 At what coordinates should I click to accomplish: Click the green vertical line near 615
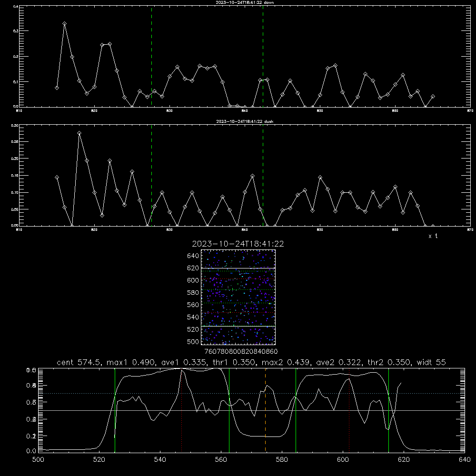(x=388, y=410)
